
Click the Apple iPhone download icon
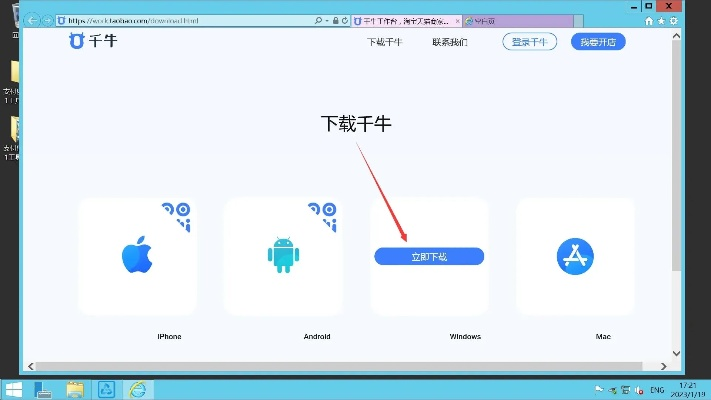[137, 257]
